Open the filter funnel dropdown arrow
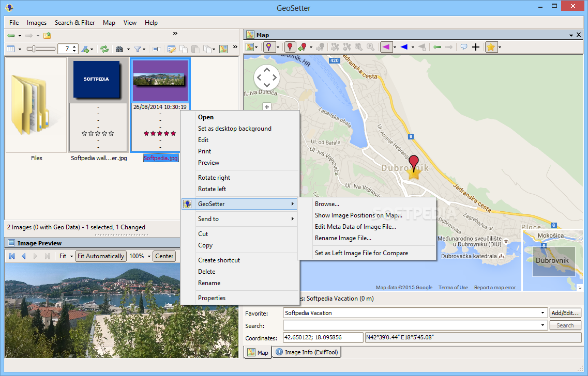The image size is (588, 376). (144, 49)
